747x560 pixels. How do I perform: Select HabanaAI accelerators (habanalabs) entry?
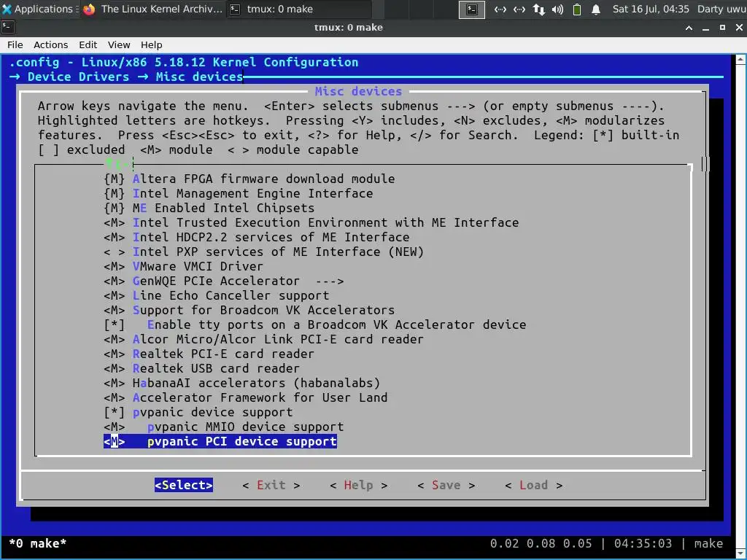pyautogui.click(x=242, y=384)
